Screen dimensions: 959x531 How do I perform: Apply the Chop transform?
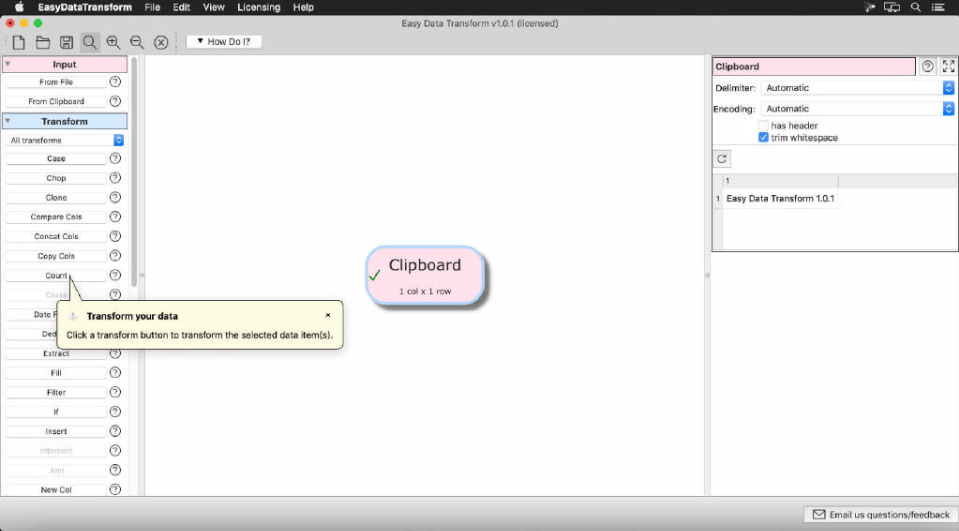(56, 178)
